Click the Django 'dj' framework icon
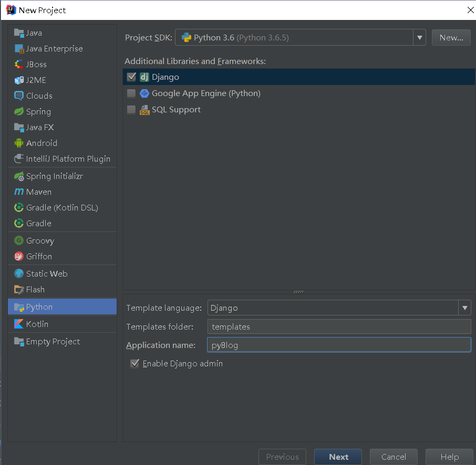The image size is (476, 465). click(144, 77)
